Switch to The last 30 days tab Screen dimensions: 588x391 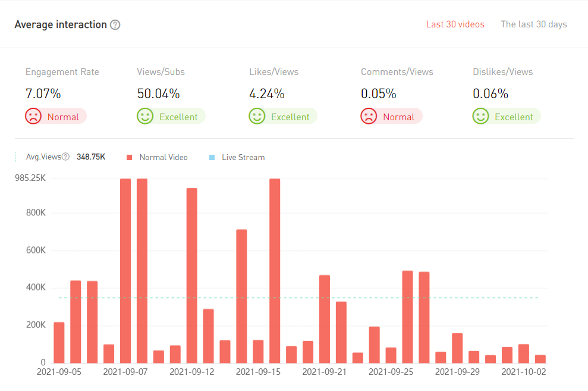[533, 24]
